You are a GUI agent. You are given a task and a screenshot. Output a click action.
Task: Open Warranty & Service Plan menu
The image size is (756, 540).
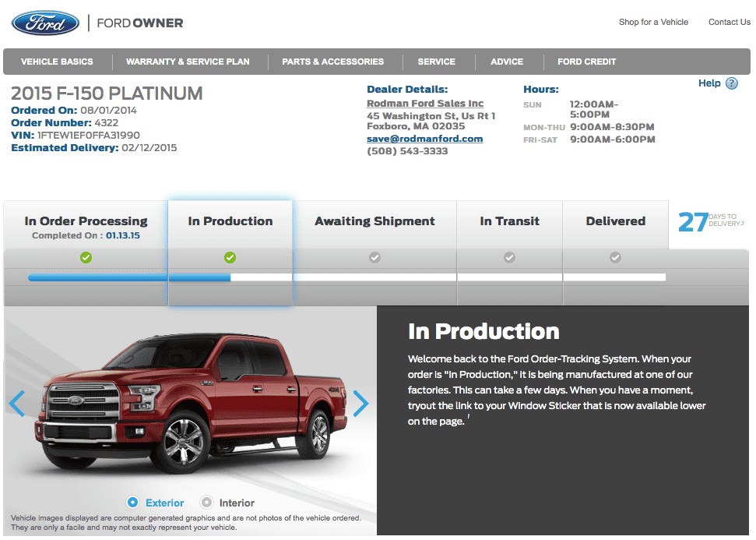pyautogui.click(x=188, y=62)
